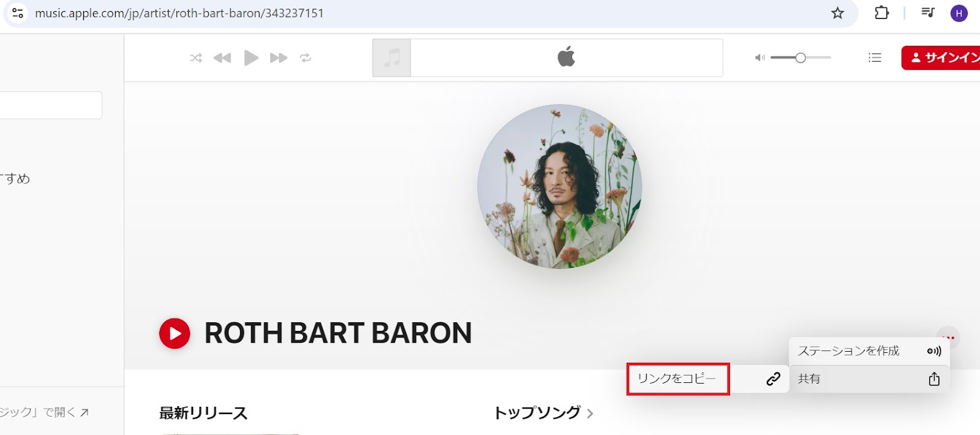Play ROTH BART BARON with red button
Image resolution: width=980 pixels, height=435 pixels.
175,333
